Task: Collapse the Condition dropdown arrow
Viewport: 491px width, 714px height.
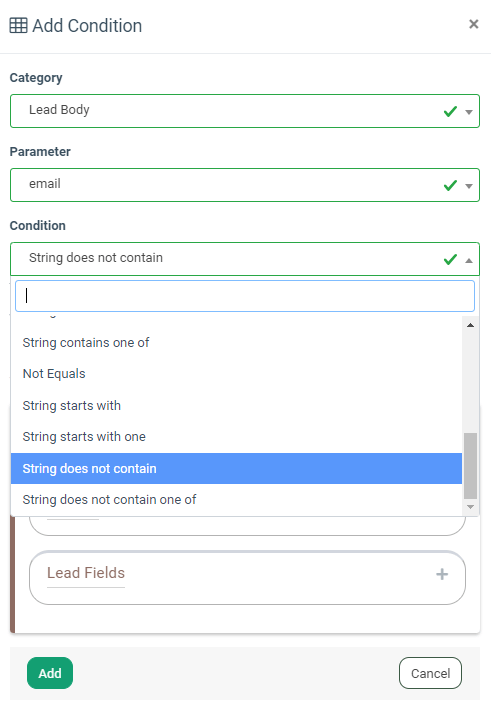Action: pyautogui.click(x=469, y=260)
